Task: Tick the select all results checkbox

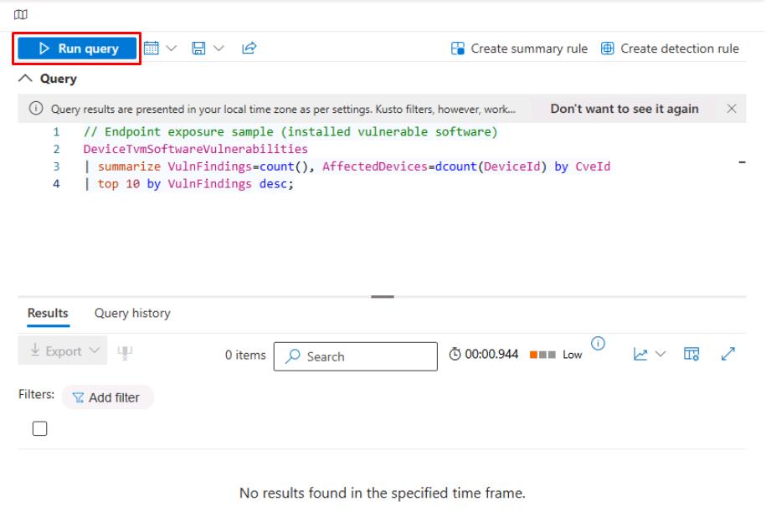Action: click(39, 428)
